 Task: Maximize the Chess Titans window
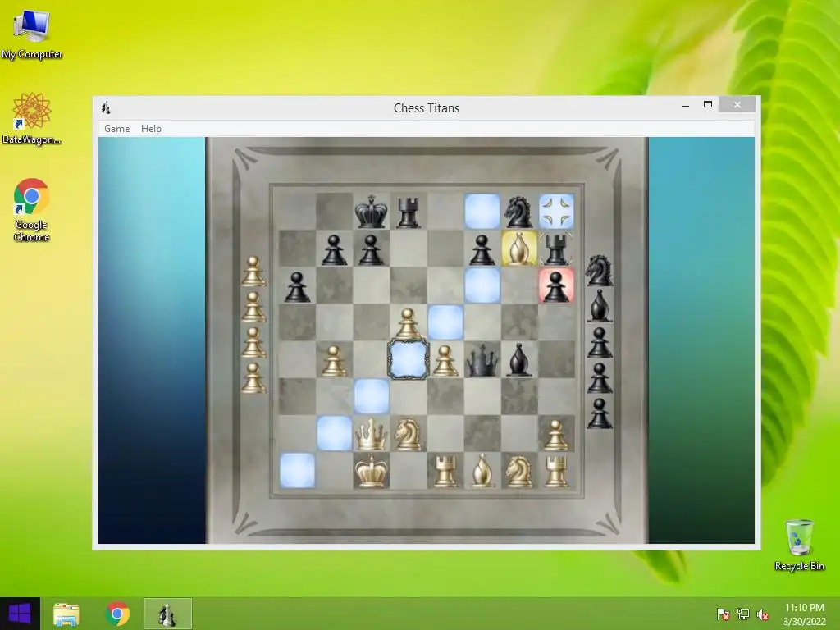(708, 104)
